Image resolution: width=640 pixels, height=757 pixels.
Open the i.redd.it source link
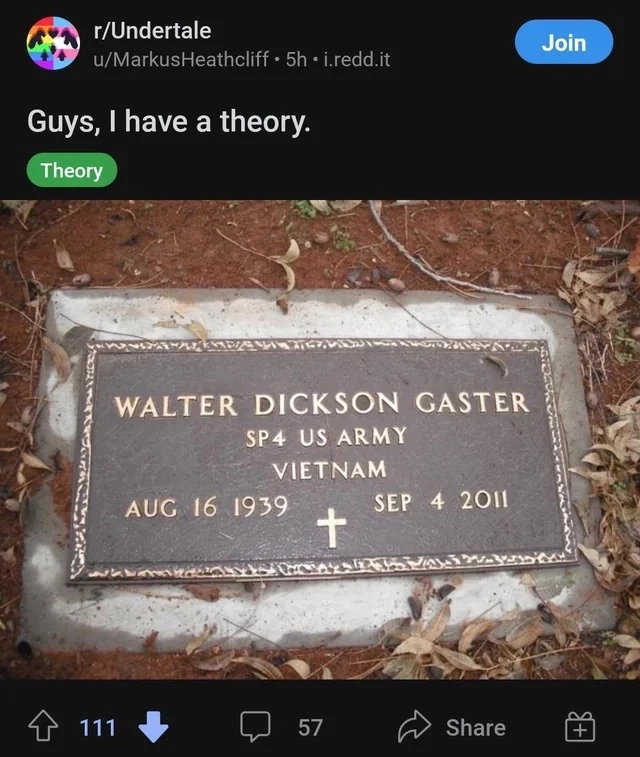[357, 59]
